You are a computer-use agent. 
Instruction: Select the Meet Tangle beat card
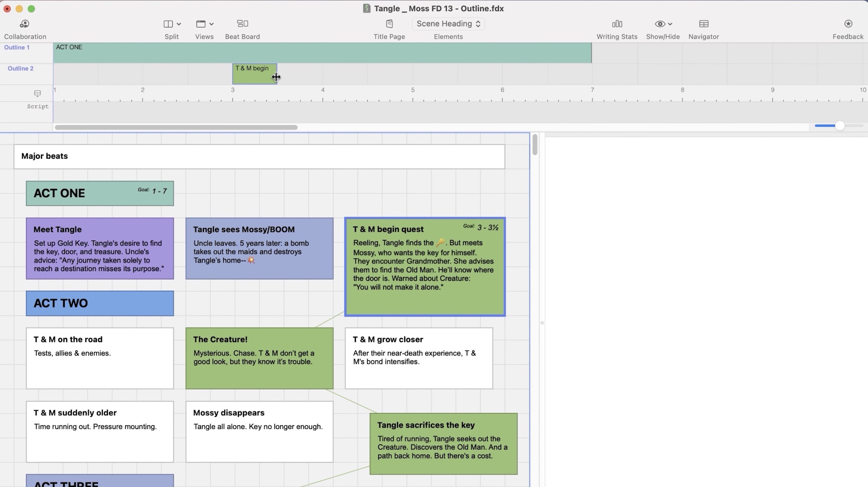point(100,248)
